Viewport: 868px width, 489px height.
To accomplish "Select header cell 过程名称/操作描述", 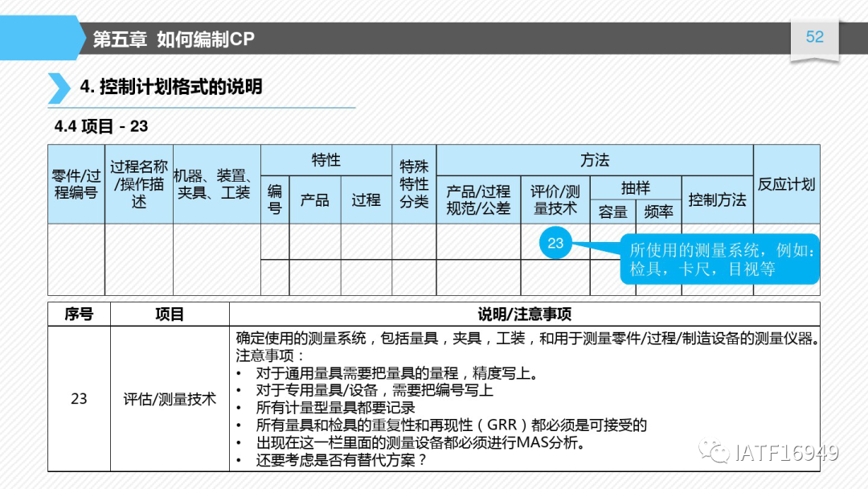I will coord(139,184).
